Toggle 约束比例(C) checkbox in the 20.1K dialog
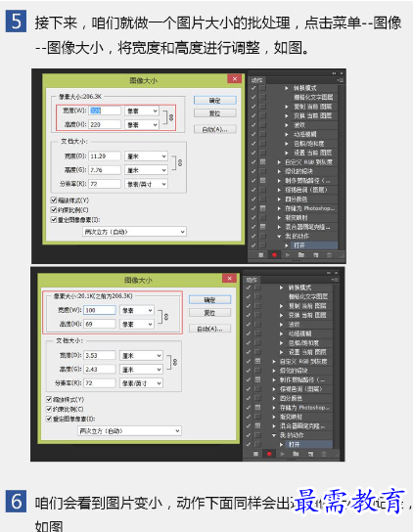Screen dimensions: 413x532 [x=49, y=409]
